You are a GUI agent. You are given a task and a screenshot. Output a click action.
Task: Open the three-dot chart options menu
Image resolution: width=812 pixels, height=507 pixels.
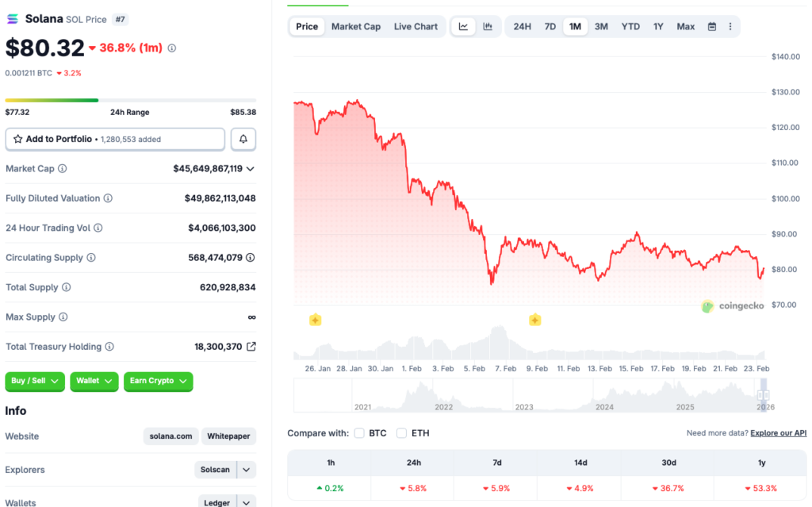(x=730, y=26)
